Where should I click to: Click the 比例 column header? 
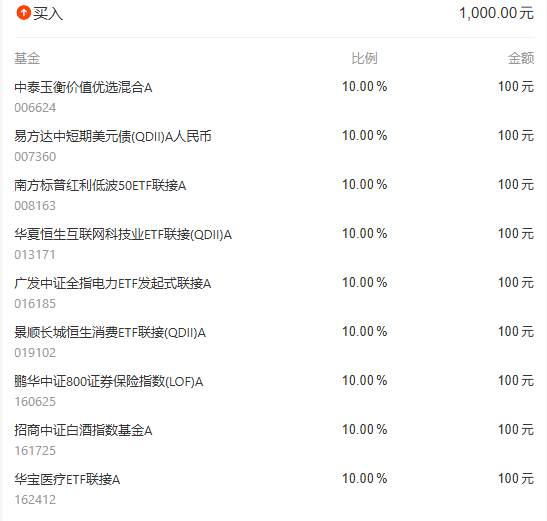point(364,58)
